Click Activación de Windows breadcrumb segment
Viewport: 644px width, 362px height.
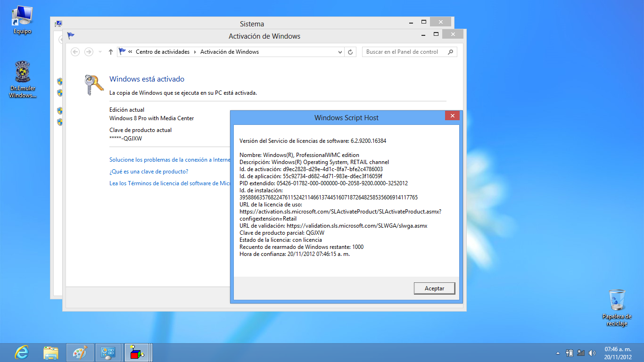pos(230,52)
